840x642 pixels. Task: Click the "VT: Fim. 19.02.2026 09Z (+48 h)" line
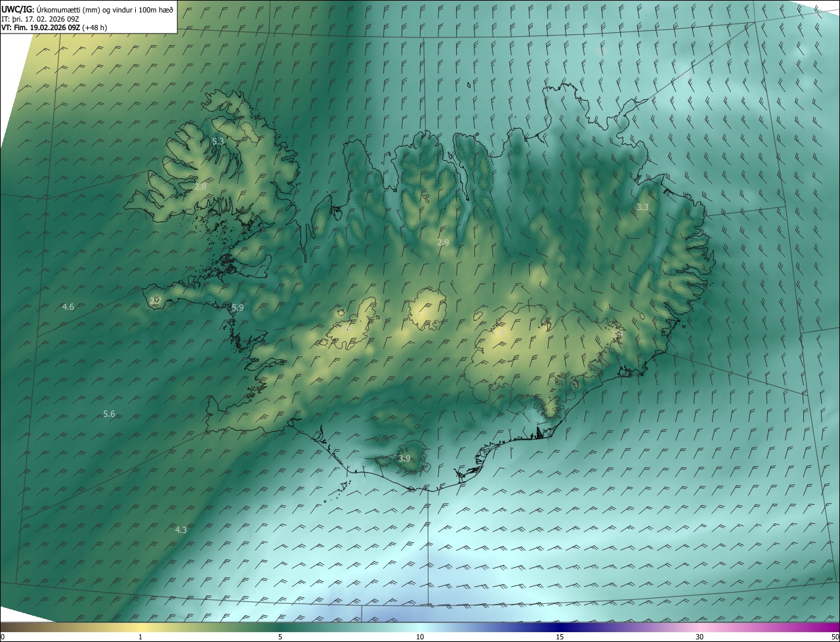click(x=54, y=28)
